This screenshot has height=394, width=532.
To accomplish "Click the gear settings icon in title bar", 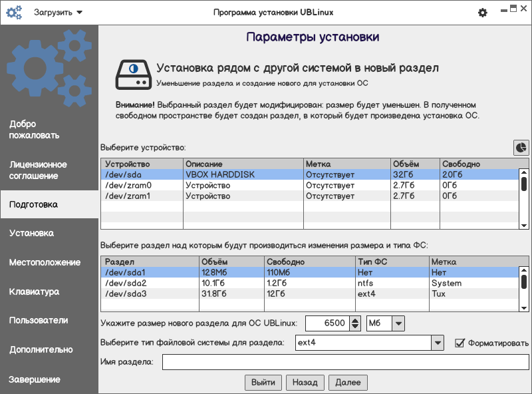I will click(483, 13).
